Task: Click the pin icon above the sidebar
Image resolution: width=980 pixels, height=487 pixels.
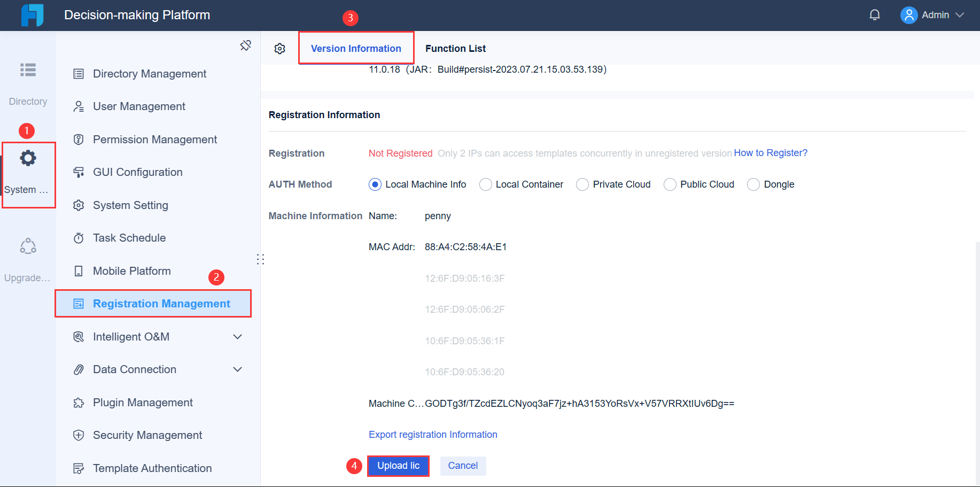Action: pyautogui.click(x=245, y=45)
